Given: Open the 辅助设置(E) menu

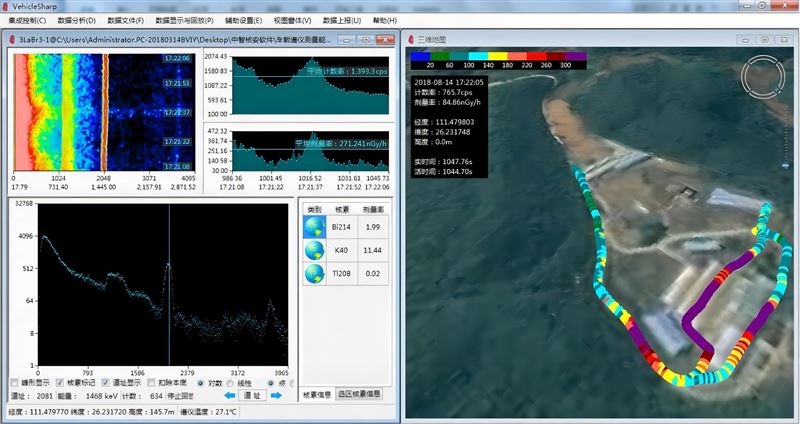Looking at the screenshot, I should (x=244, y=20).
